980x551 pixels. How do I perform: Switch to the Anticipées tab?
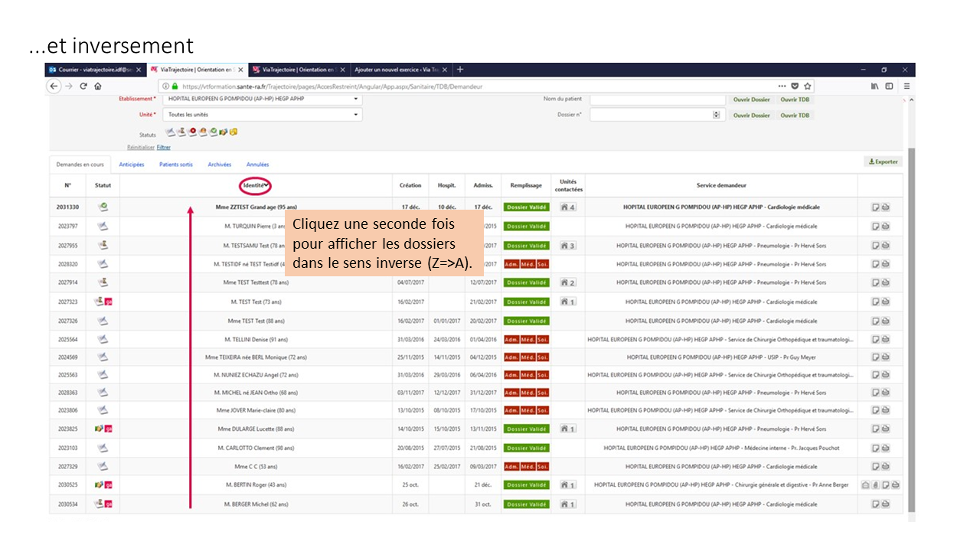[x=132, y=165]
